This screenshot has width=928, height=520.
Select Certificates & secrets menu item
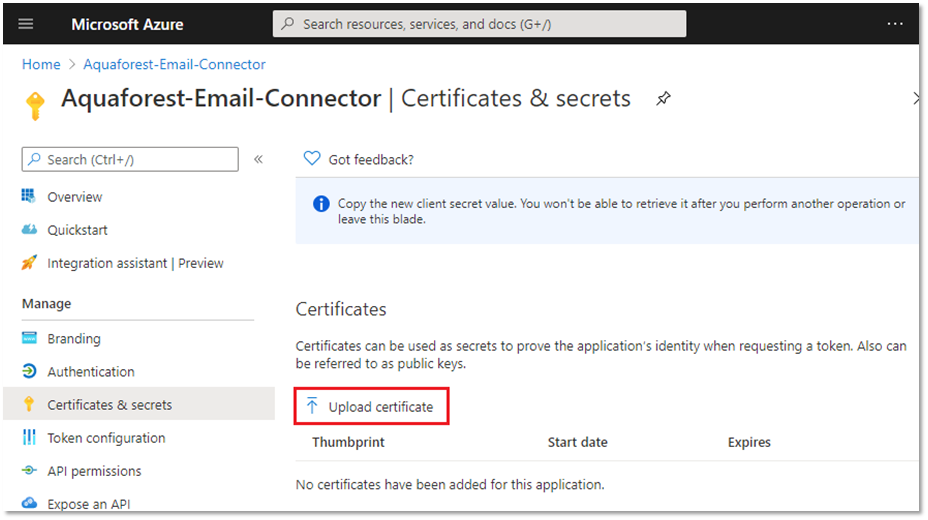[x=109, y=405]
